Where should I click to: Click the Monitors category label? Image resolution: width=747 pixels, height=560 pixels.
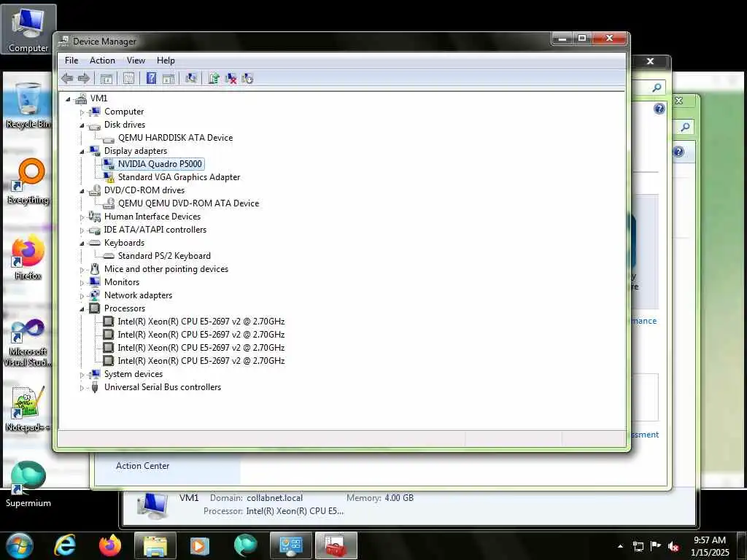[x=122, y=282]
